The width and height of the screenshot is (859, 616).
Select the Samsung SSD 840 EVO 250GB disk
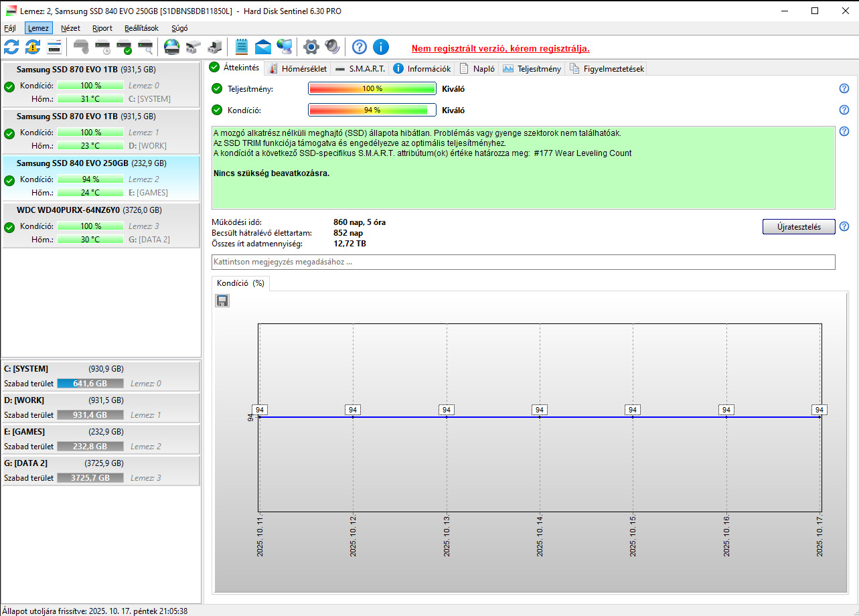pyautogui.click(x=100, y=177)
